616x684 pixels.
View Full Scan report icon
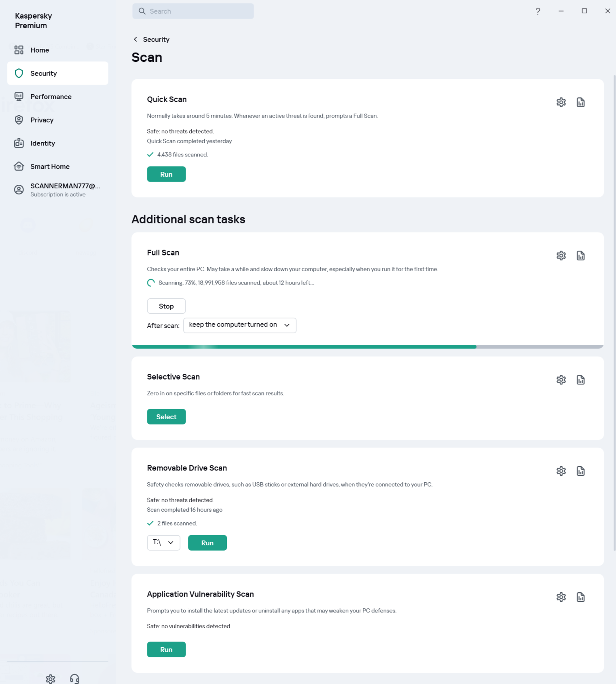[580, 255]
